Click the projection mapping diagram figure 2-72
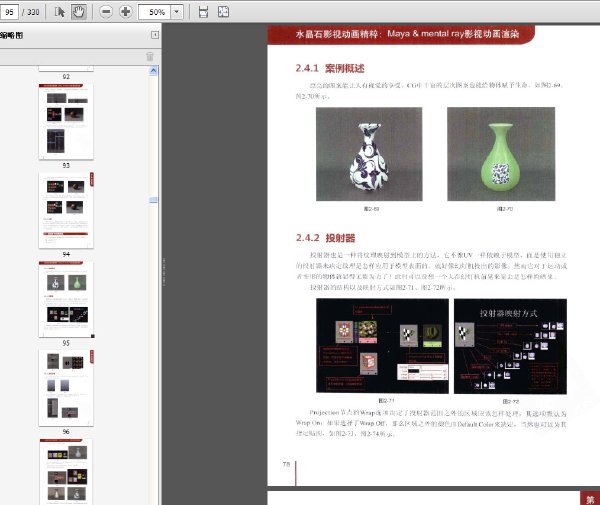Viewport: 600px width, 505px height. click(510, 346)
